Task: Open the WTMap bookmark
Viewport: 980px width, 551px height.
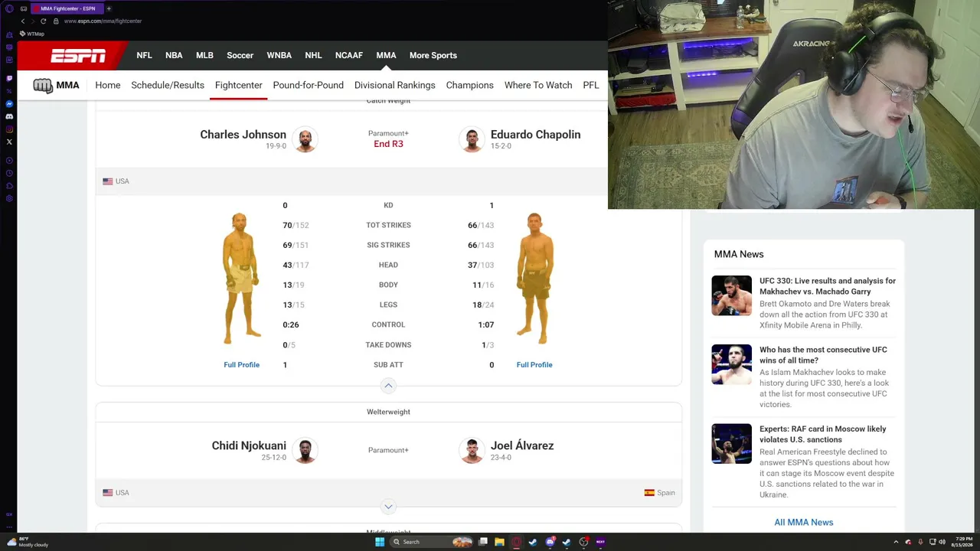Action: coord(31,34)
